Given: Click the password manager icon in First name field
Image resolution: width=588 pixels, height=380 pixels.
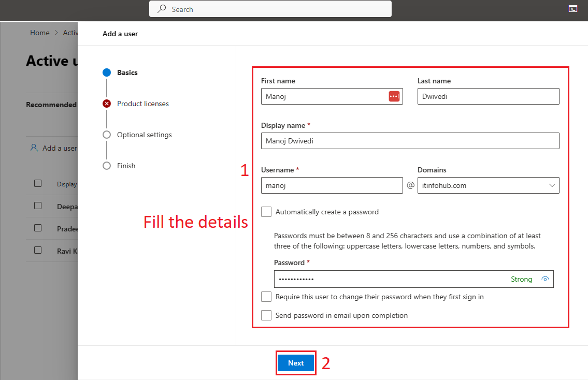Looking at the screenshot, I should 394,96.
